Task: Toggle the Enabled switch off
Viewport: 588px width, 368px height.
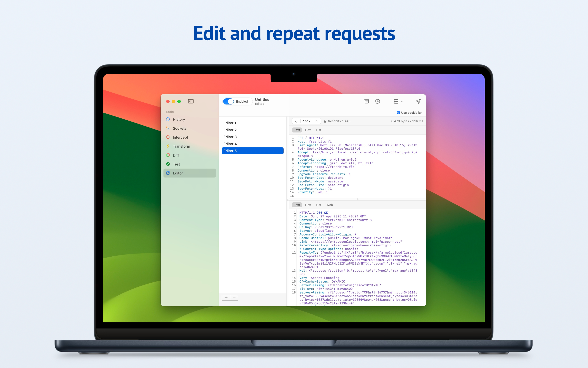Action: [x=228, y=101]
